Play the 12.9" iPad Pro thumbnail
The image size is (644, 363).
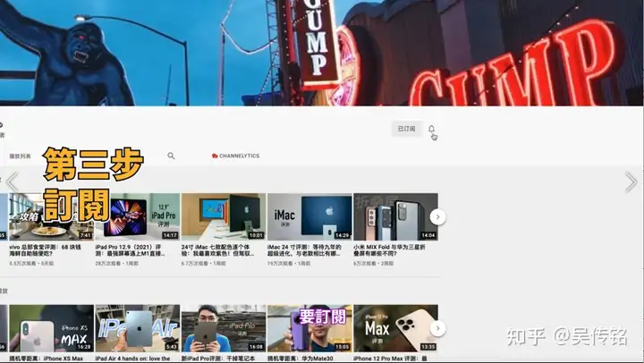(138, 216)
